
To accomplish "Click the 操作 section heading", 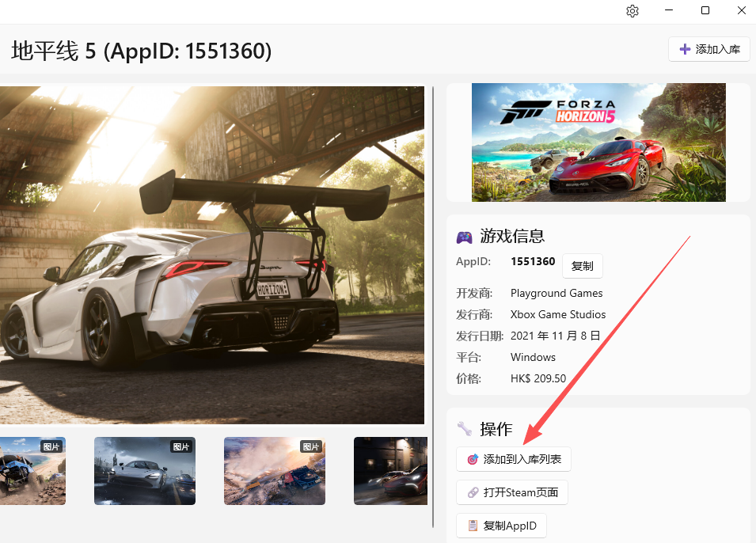I will coord(496,429).
